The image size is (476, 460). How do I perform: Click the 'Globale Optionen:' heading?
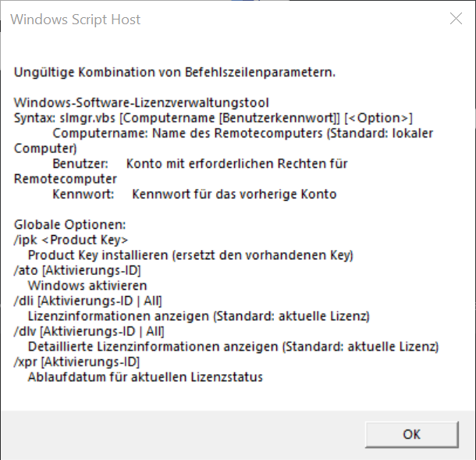69,225
